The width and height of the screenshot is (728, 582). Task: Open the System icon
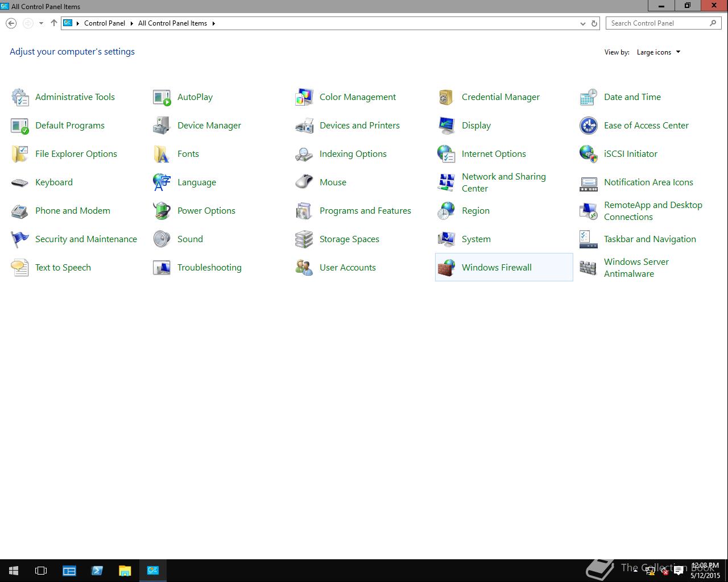[x=446, y=239]
